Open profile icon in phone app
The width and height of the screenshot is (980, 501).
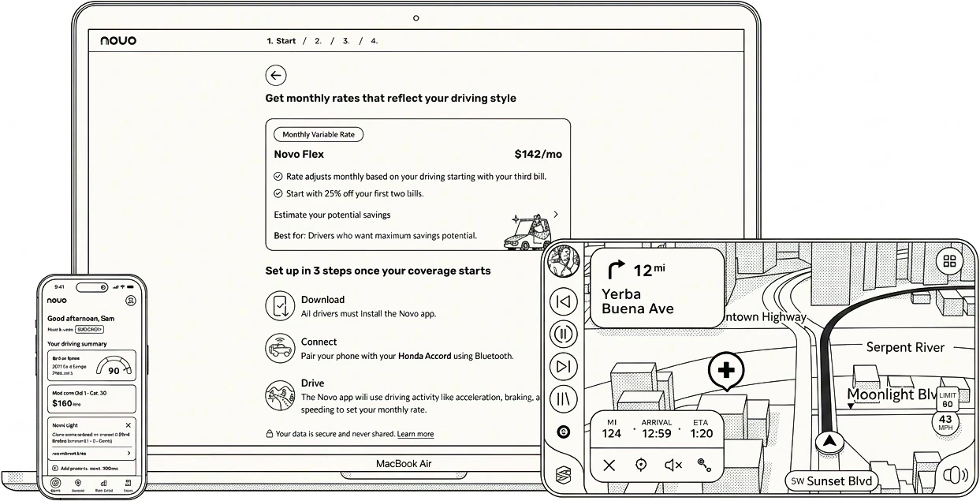pos(131,301)
